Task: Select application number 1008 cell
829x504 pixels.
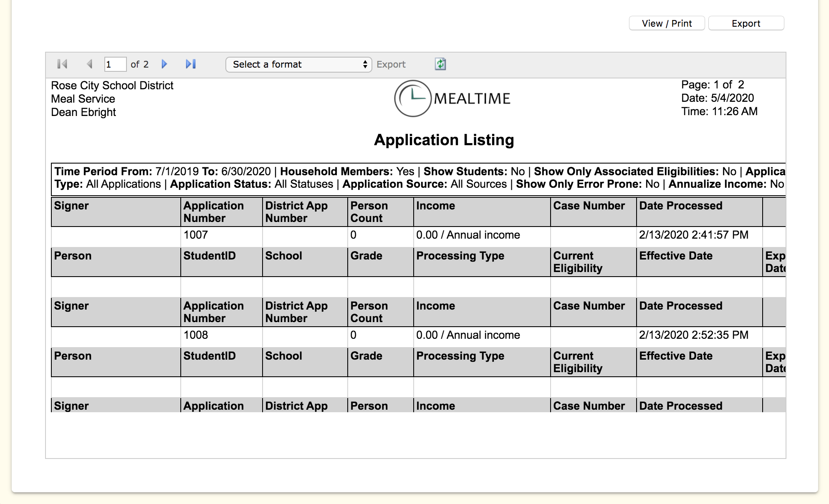Action: coord(196,335)
